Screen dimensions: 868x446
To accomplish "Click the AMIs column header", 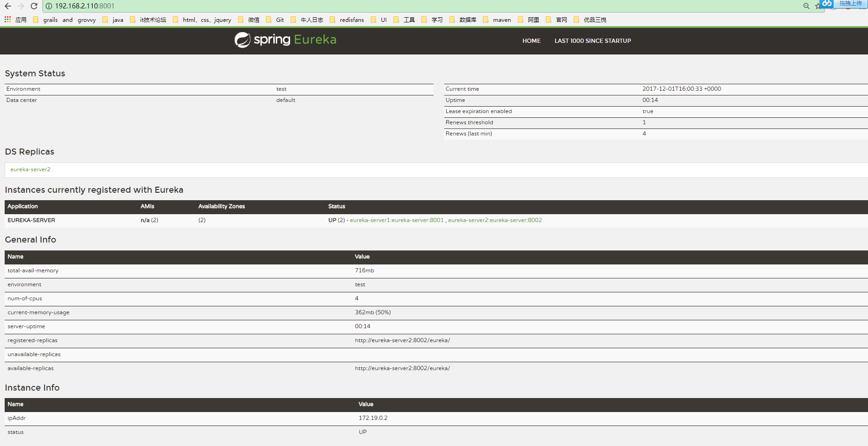I will (x=148, y=206).
